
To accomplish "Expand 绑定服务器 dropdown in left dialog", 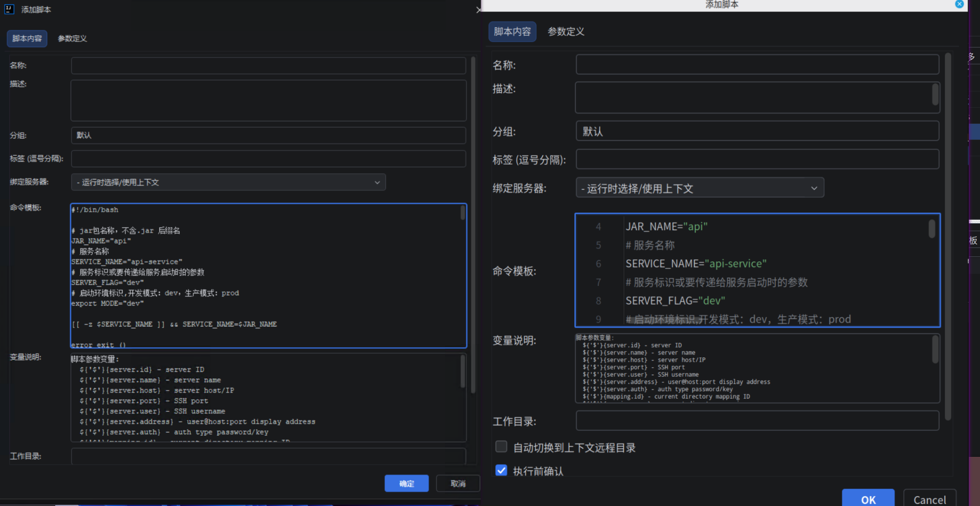I will click(x=228, y=182).
